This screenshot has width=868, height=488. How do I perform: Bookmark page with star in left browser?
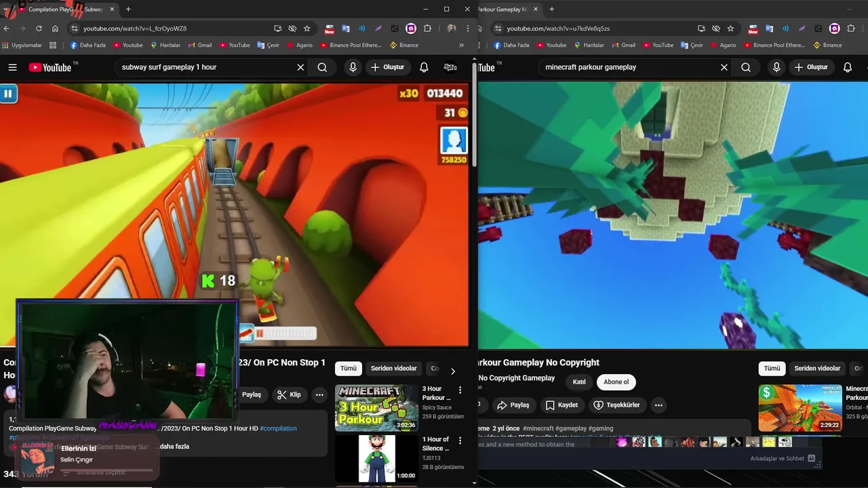pyautogui.click(x=307, y=28)
